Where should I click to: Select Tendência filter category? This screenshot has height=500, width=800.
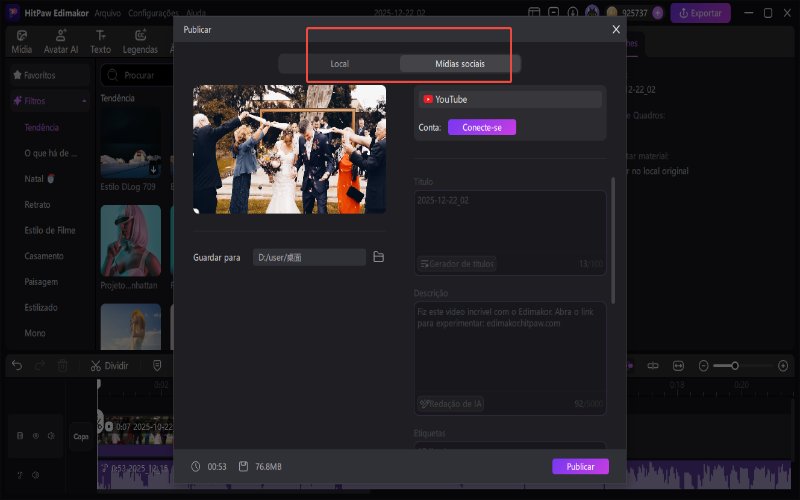pos(41,128)
